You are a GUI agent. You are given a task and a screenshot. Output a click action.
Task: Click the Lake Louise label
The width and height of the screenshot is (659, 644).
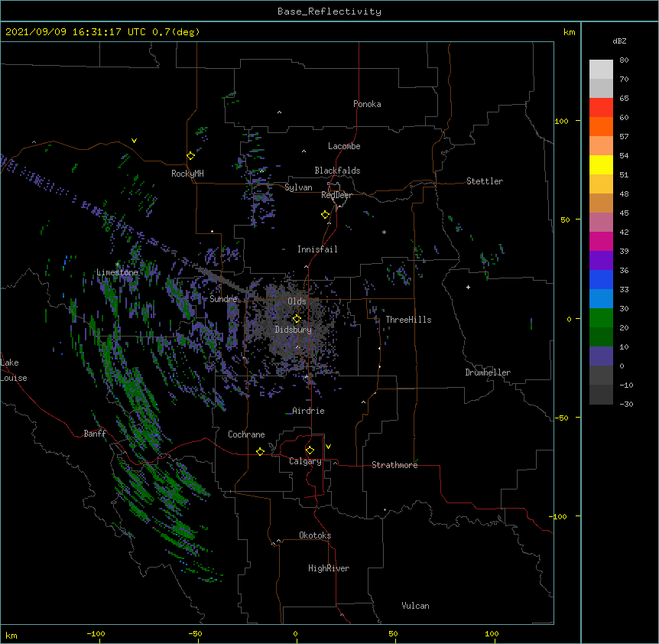pyautogui.click(x=14, y=370)
